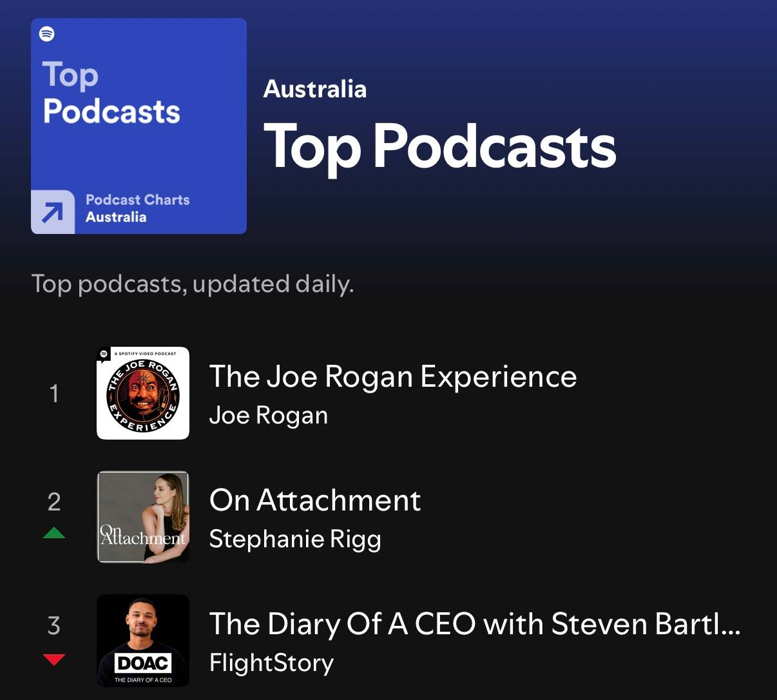Viewport: 777px width, 700px height.
Task: Click the red down arrow under rank 3
Action: 54,659
